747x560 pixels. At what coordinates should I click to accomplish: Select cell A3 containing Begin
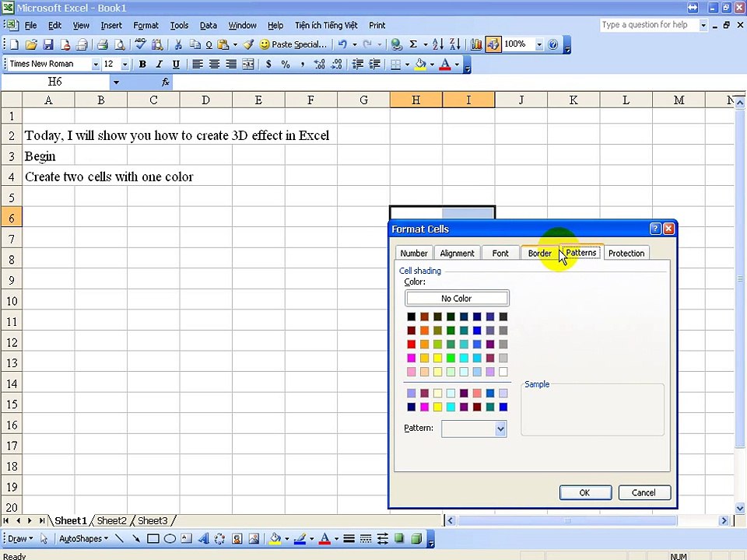tap(48, 156)
